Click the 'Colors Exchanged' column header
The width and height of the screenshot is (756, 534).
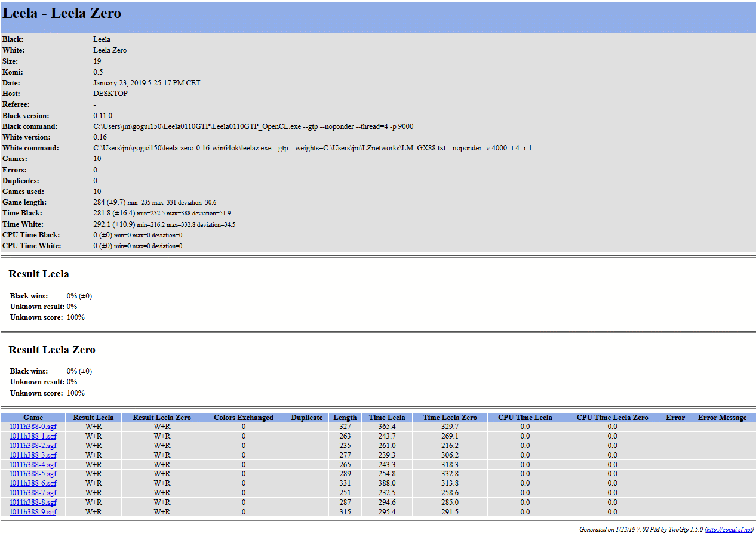(243, 418)
